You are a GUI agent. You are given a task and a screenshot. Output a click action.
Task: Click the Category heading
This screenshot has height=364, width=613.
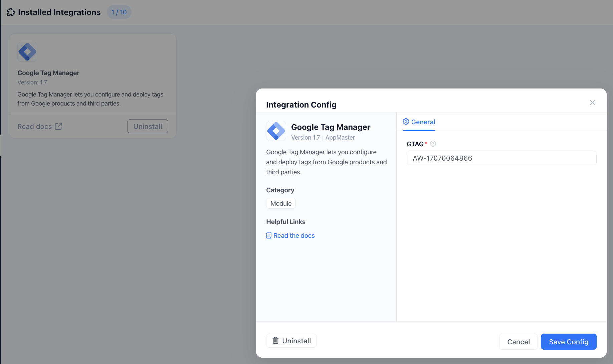[x=280, y=190]
